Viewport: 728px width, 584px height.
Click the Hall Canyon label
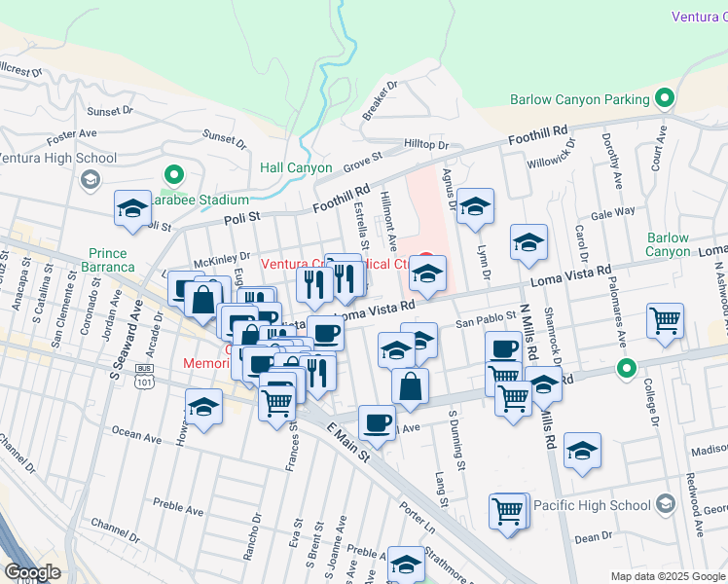[296, 167]
